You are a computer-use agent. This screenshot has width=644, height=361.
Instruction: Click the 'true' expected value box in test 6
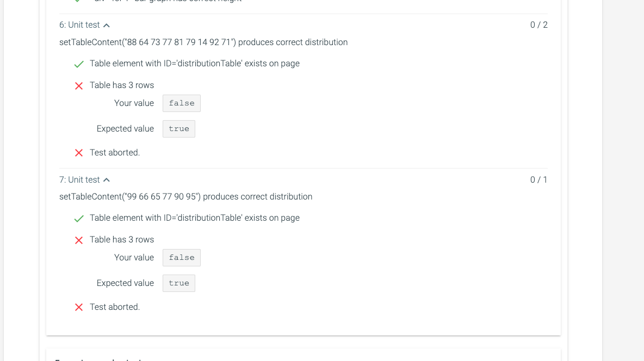click(x=178, y=128)
